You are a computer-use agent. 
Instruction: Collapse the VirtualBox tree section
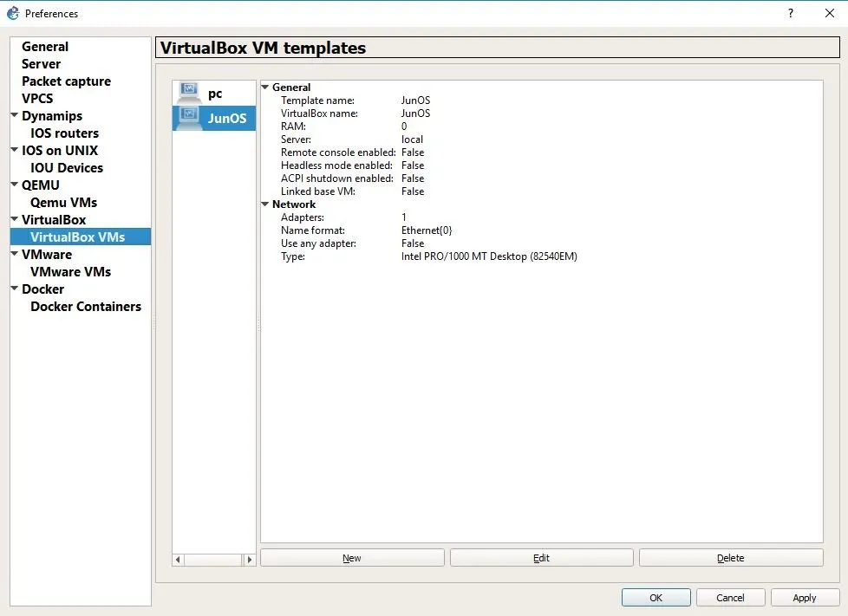[15, 219]
